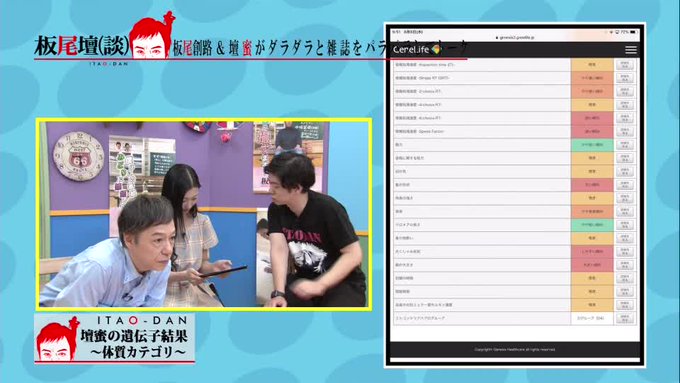Click the Genesis Healthcare copyright footer text
The image size is (680, 383).
(514, 349)
